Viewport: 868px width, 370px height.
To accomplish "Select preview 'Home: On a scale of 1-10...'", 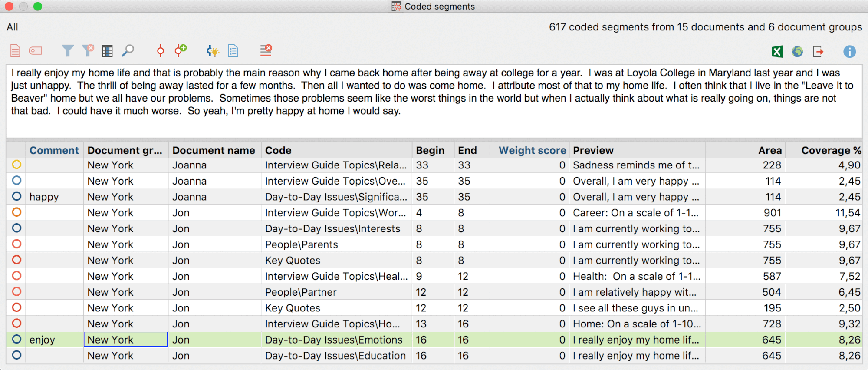I will pyautogui.click(x=637, y=324).
